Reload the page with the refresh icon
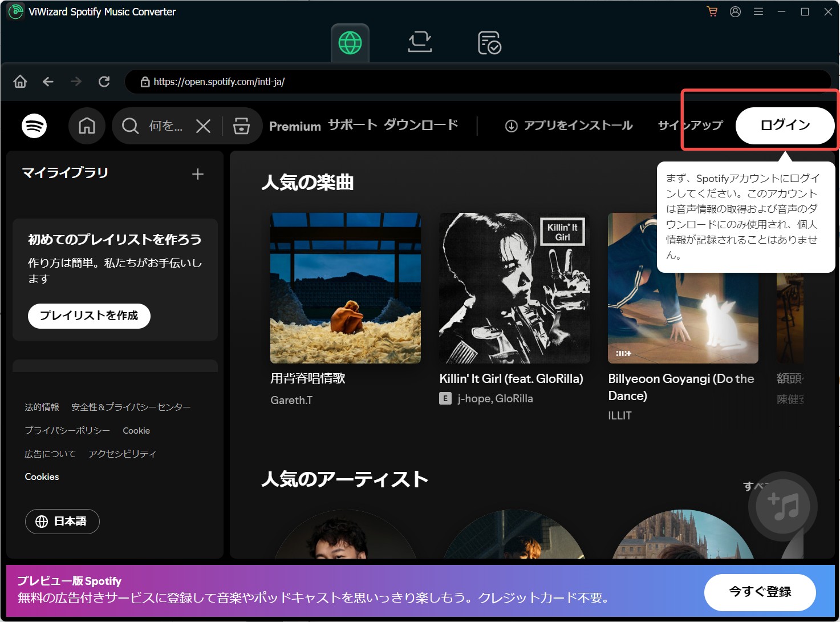 104,82
